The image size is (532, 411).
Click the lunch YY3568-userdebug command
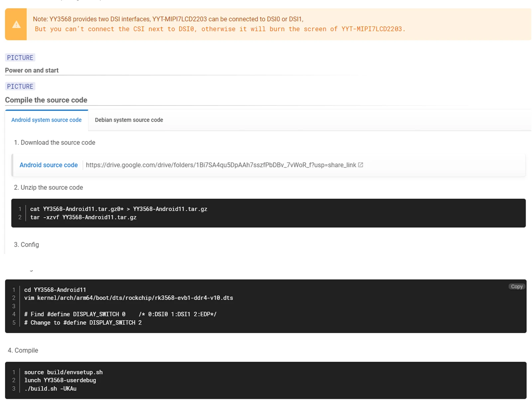point(60,380)
